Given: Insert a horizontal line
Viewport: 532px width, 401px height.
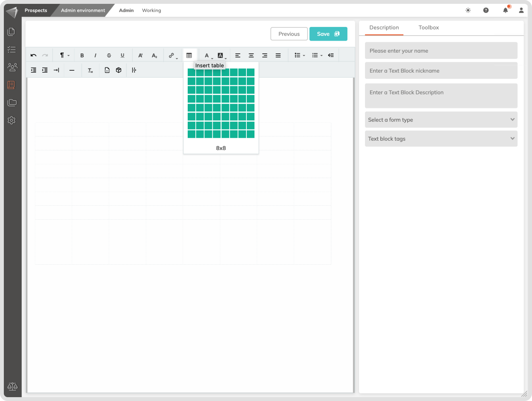Looking at the screenshot, I should coord(72,70).
